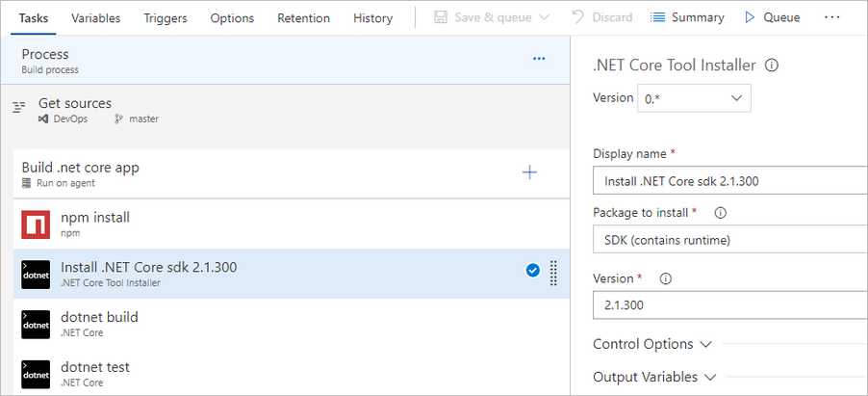Select the Retention tab
The image size is (868, 396).
click(303, 17)
